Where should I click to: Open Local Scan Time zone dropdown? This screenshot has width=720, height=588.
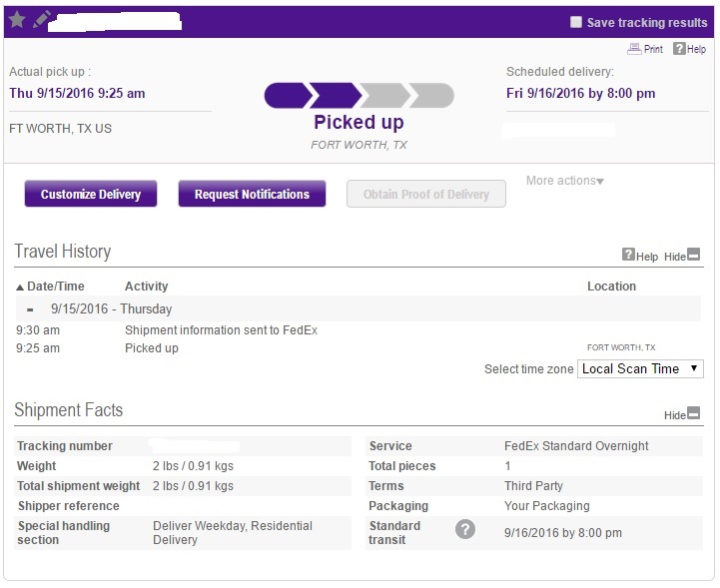[640, 369]
